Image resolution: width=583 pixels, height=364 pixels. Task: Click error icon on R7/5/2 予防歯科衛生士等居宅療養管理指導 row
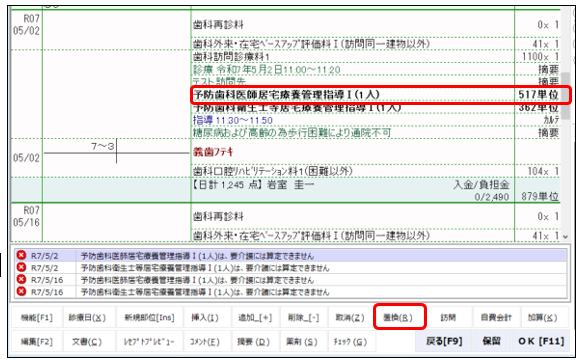tap(22, 267)
